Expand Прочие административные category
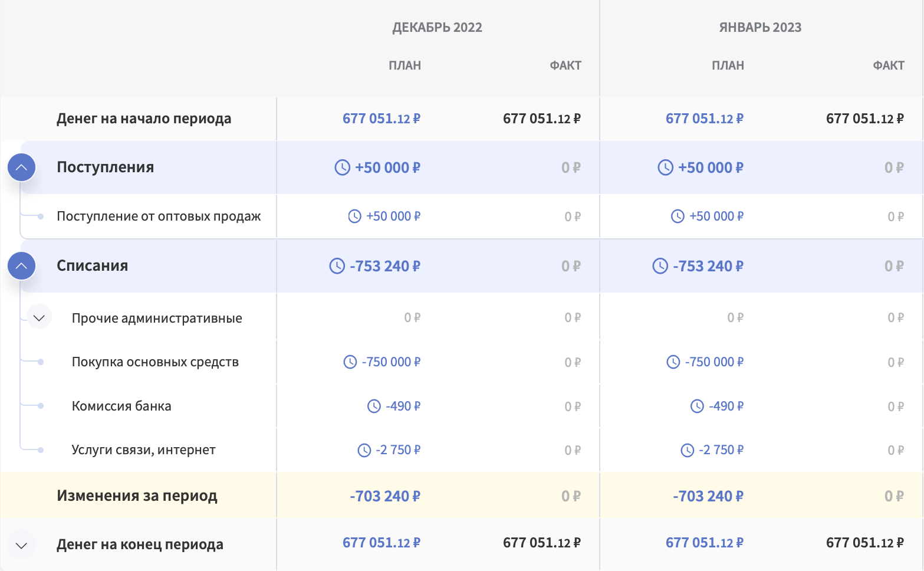 coord(39,318)
